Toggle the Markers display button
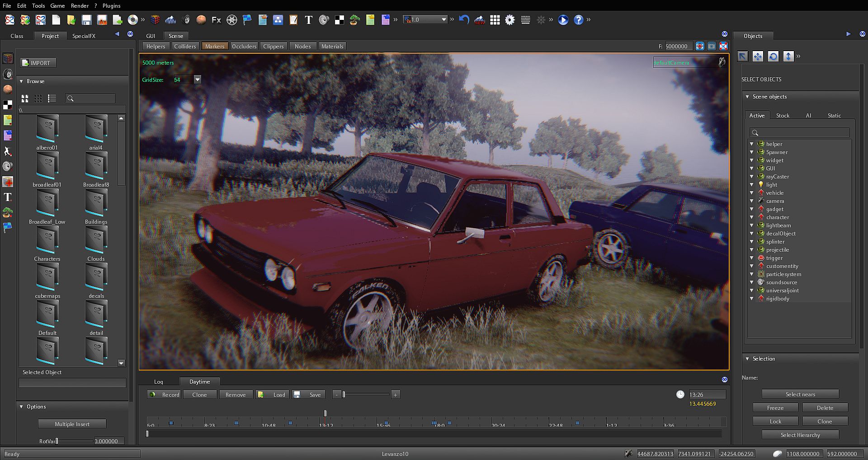 pos(214,46)
